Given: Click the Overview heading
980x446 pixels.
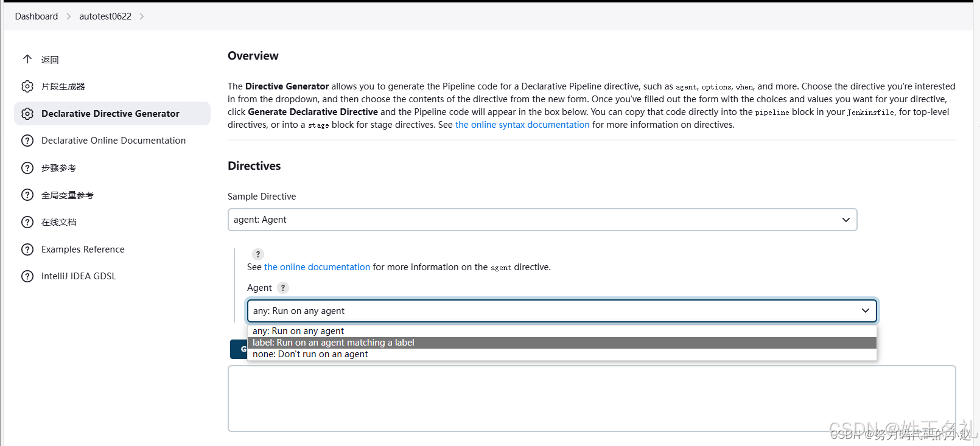Looking at the screenshot, I should click(x=253, y=56).
